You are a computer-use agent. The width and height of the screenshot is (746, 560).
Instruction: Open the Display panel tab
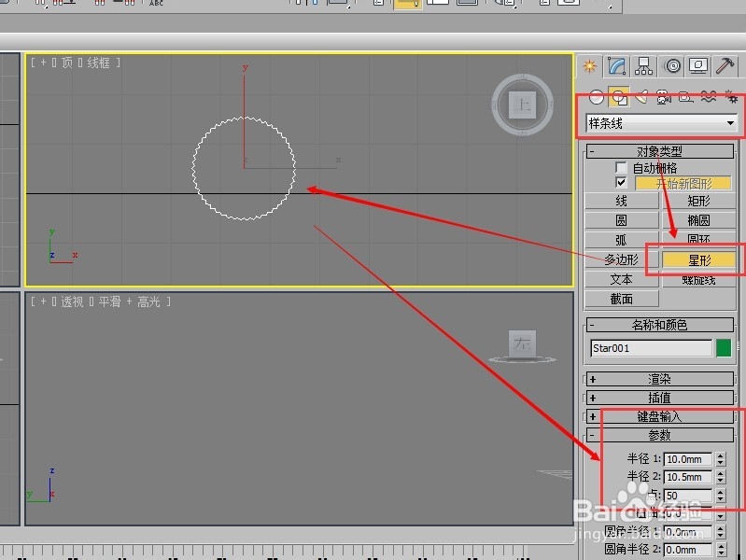tap(698, 66)
